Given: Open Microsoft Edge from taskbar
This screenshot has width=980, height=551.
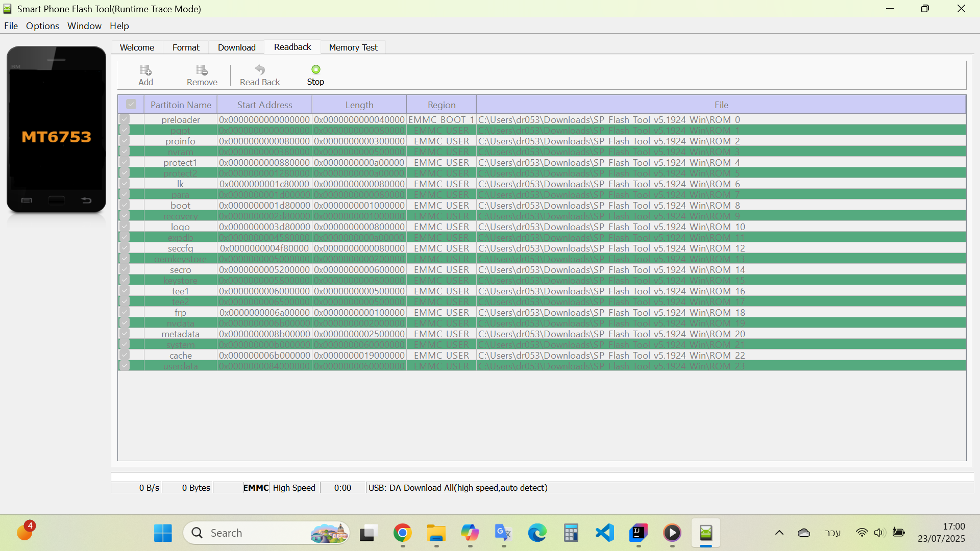Looking at the screenshot, I should click(537, 533).
